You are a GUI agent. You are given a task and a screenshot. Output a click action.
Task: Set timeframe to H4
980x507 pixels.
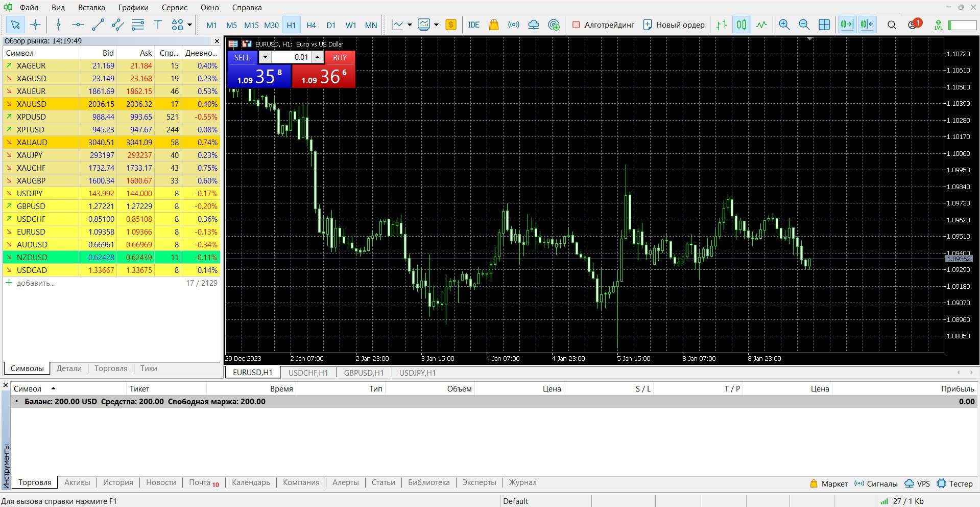pyautogui.click(x=311, y=25)
